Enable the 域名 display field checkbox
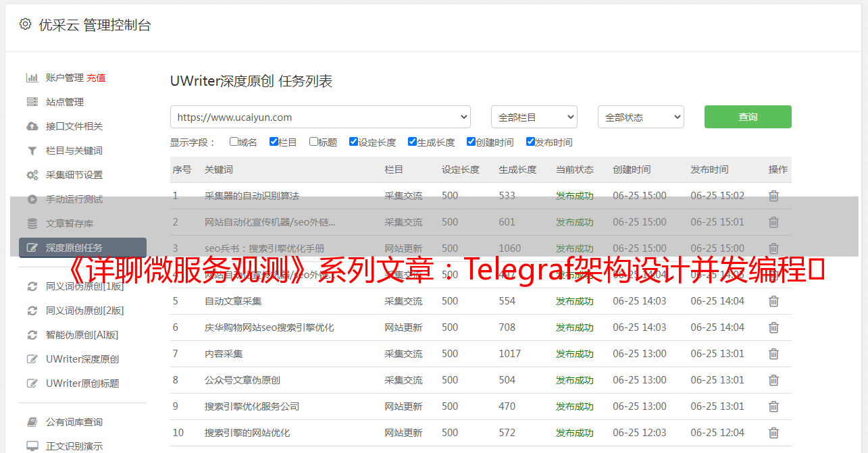Viewport: 868px width, 453px height. coord(234,142)
